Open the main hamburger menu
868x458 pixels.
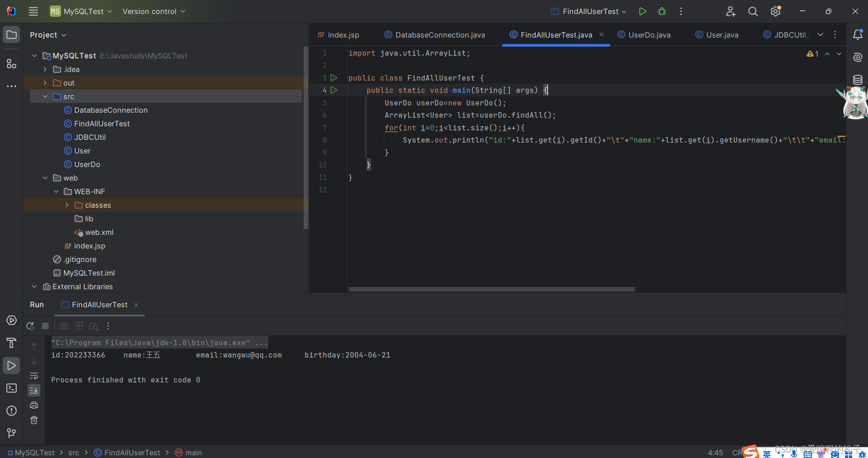point(33,11)
